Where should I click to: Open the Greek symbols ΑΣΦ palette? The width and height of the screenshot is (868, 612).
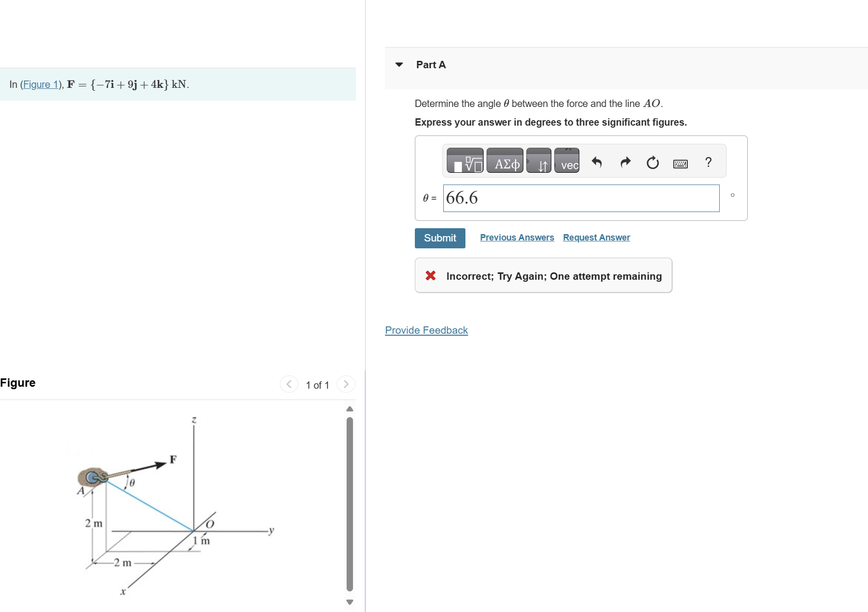click(x=504, y=161)
